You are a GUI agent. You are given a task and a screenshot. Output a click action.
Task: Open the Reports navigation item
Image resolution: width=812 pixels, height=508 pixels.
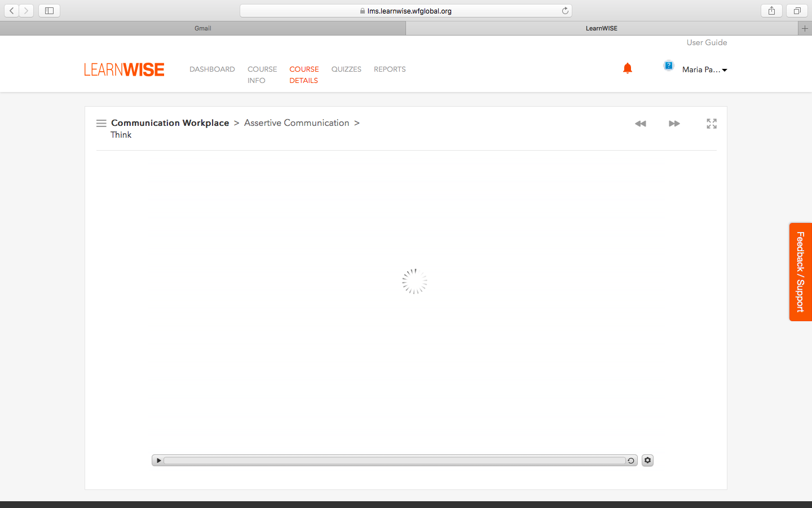coord(390,69)
